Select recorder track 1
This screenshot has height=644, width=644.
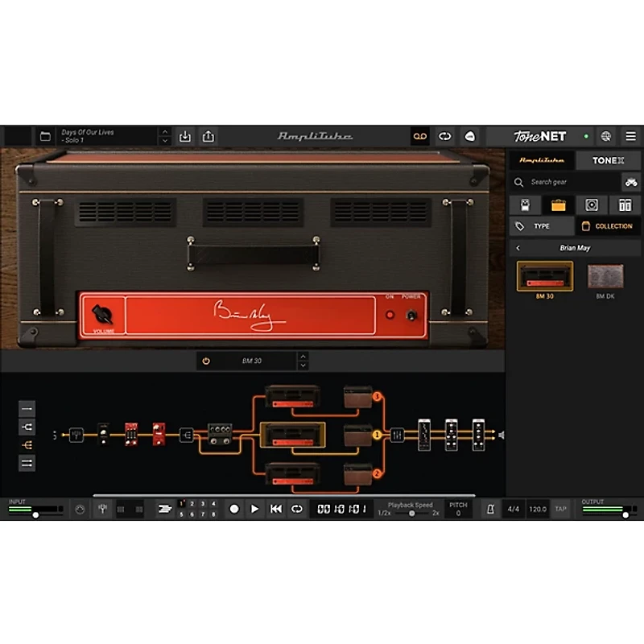point(181,504)
